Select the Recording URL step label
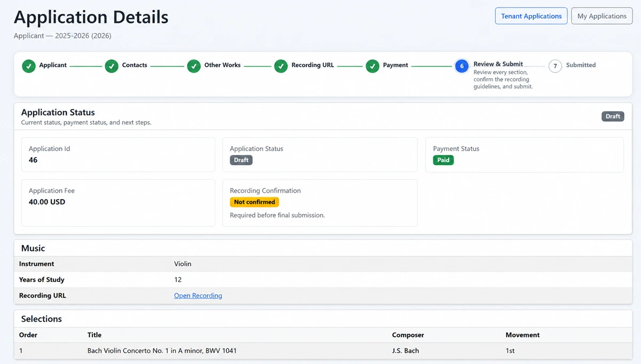This screenshot has width=641, height=364. [312, 65]
